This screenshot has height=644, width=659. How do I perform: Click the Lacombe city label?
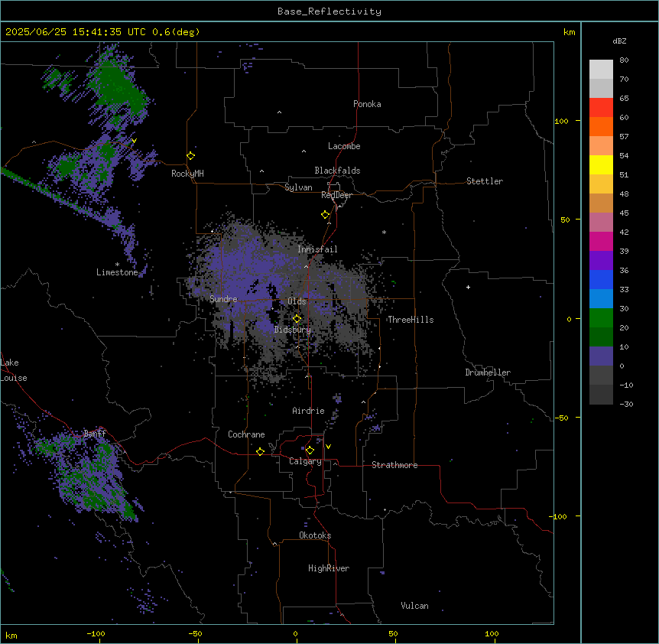tap(344, 146)
